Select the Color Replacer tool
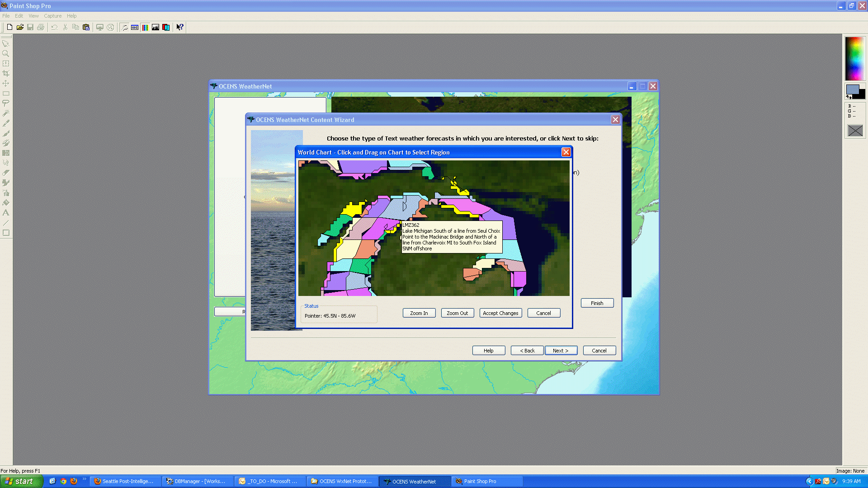The image size is (868, 488). click(x=6, y=153)
